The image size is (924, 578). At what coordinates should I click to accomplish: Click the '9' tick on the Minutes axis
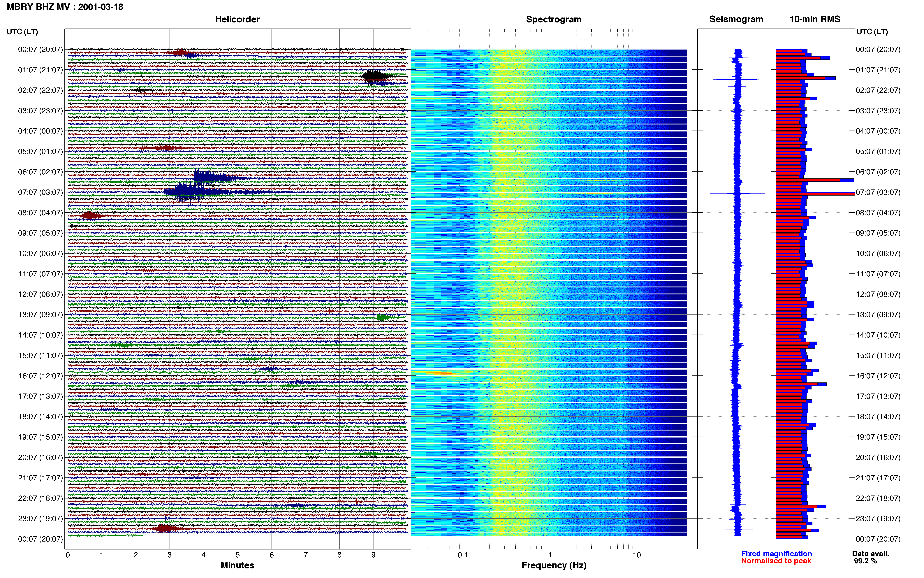[x=374, y=555]
